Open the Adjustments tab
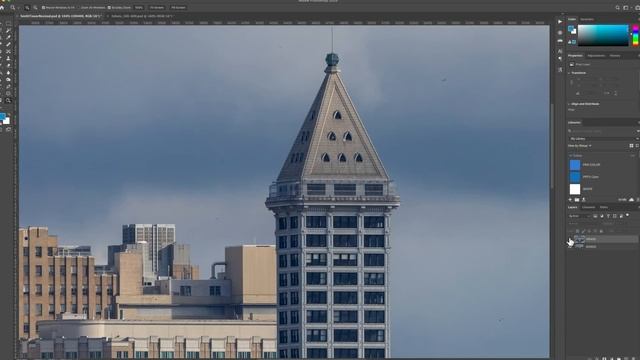The height and width of the screenshot is (360, 640). tap(596, 56)
